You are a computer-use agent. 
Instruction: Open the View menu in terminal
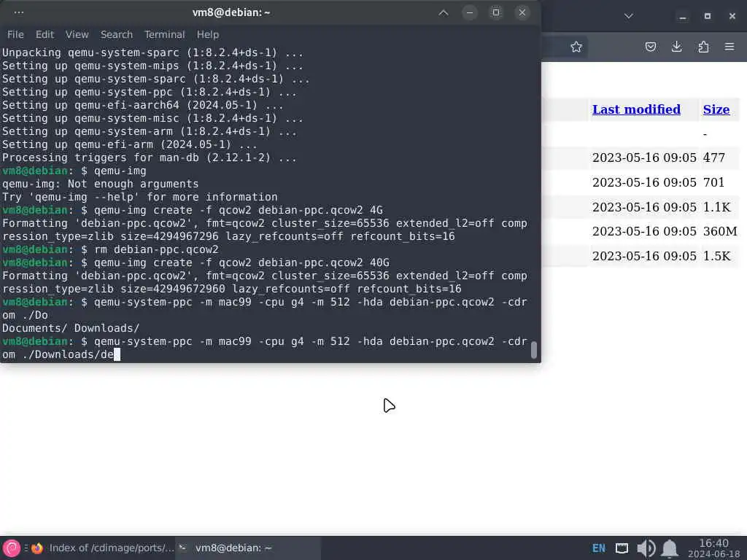pyautogui.click(x=77, y=34)
